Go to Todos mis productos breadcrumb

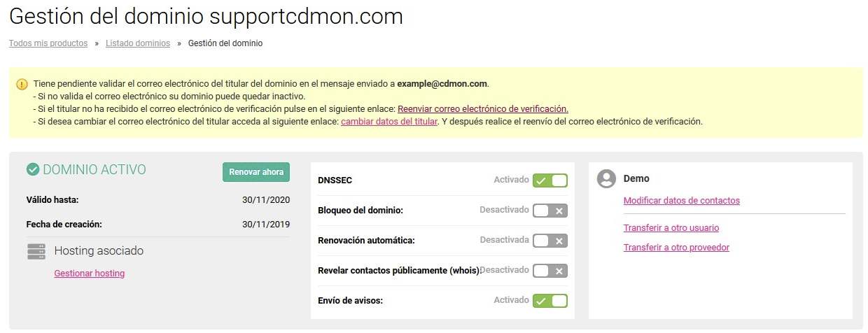(48, 43)
